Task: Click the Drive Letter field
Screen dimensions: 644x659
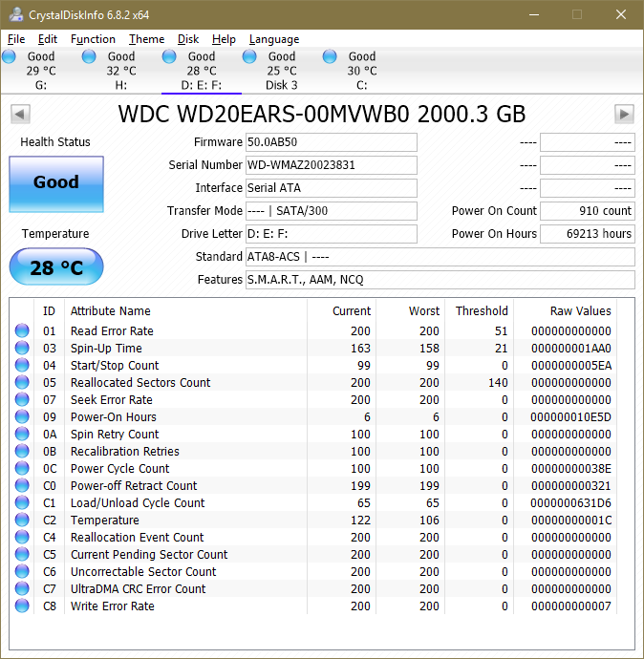Action: pyautogui.click(x=332, y=234)
